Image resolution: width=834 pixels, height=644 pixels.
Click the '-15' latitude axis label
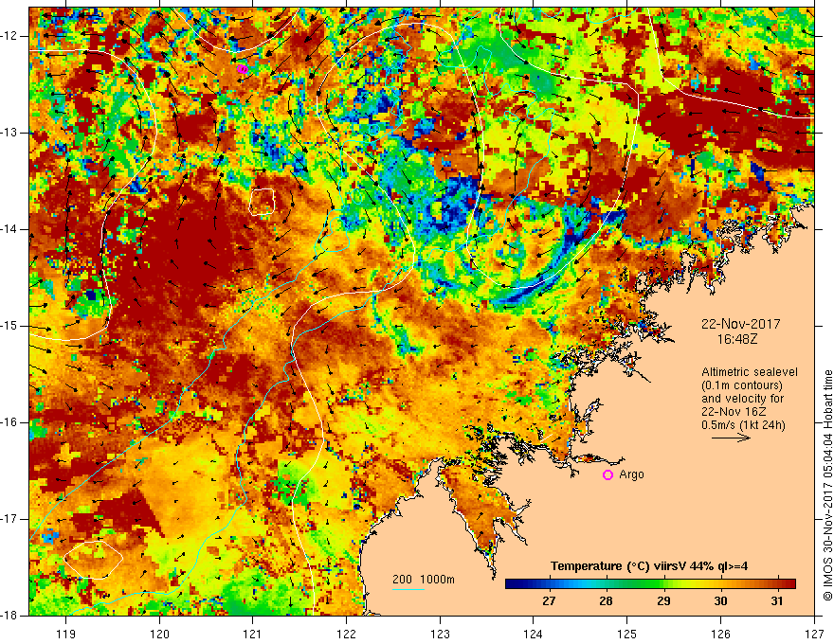click(9, 326)
